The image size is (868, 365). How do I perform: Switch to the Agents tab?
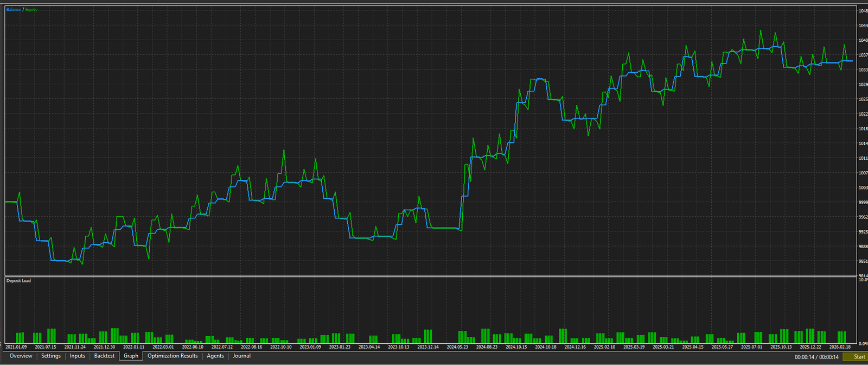pos(215,356)
